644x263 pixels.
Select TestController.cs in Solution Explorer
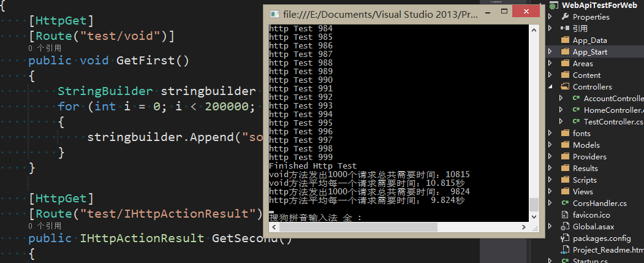tap(613, 121)
